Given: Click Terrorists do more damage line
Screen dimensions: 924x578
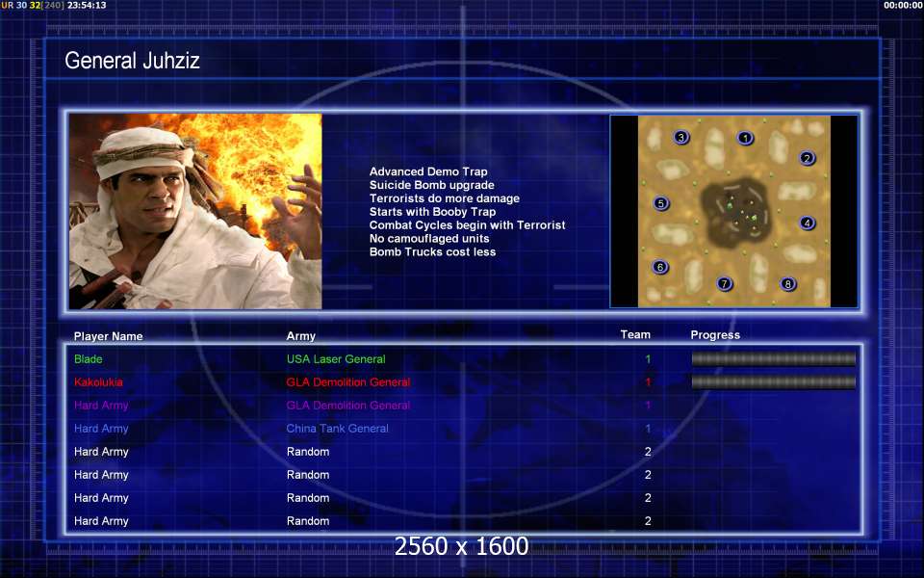Looking at the screenshot, I should click(x=445, y=198).
